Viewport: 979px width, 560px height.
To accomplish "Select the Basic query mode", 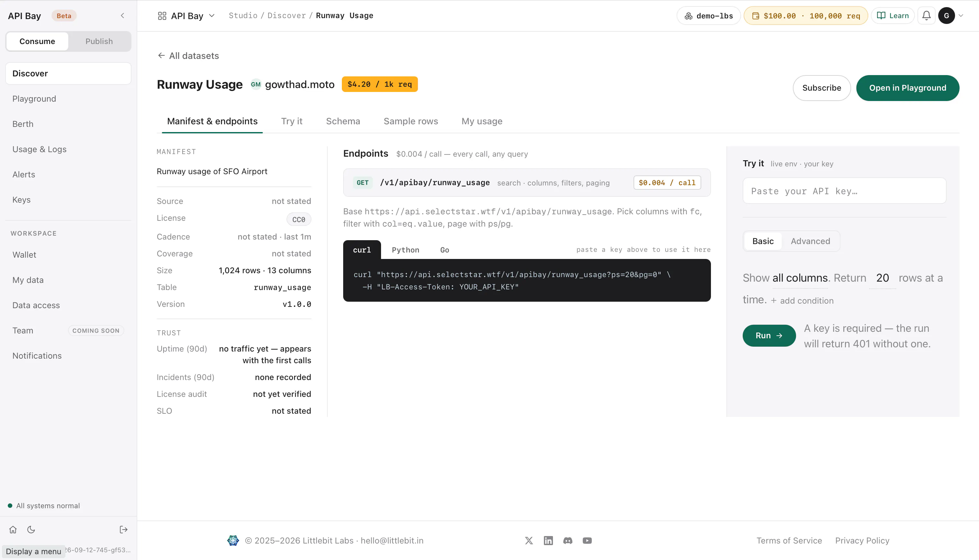I will [x=763, y=241].
